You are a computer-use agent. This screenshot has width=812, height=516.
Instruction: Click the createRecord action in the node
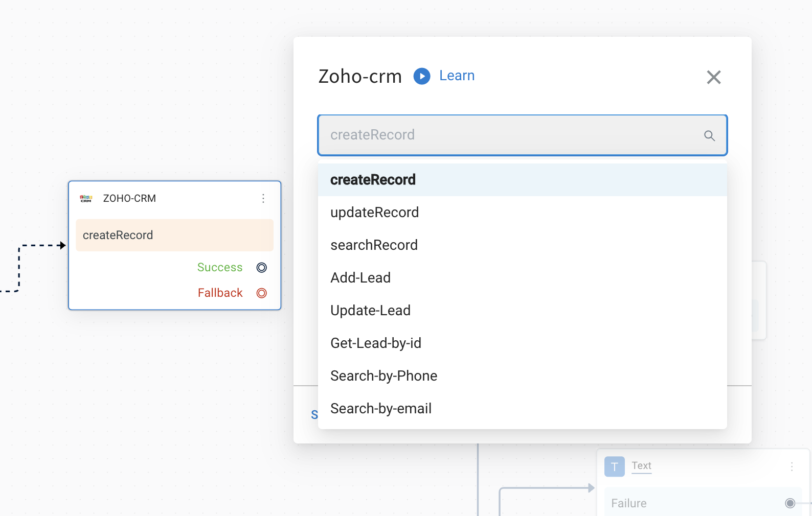coord(174,235)
